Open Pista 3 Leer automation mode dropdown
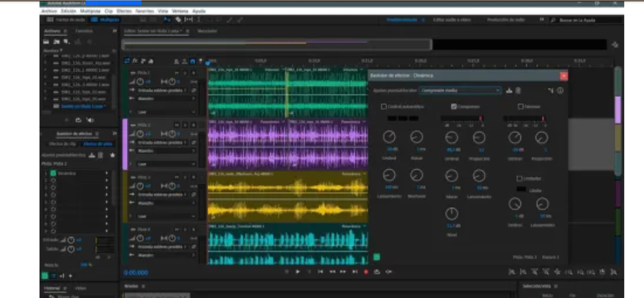Screen dimensions: 644x298 pyautogui.click(x=167, y=216)
